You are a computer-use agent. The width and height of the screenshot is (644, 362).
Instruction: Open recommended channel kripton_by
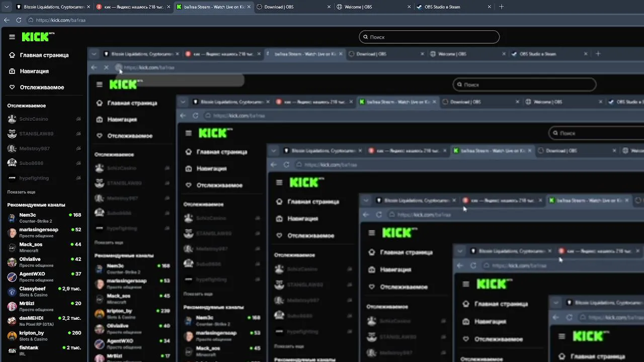click(x=44, y=336)
